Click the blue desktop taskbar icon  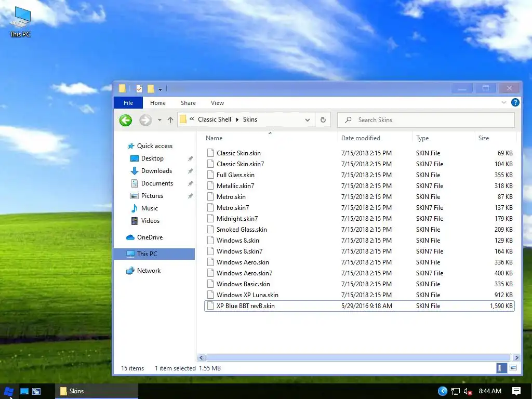click(x=24, y=391)
